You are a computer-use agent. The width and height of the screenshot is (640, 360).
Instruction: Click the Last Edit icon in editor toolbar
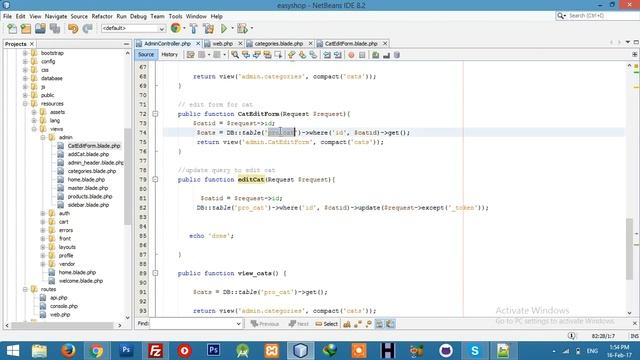pos(191,55)
